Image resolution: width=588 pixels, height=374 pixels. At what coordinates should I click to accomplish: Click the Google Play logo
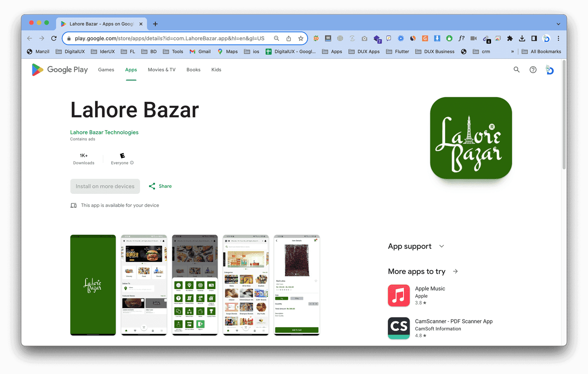60,69
